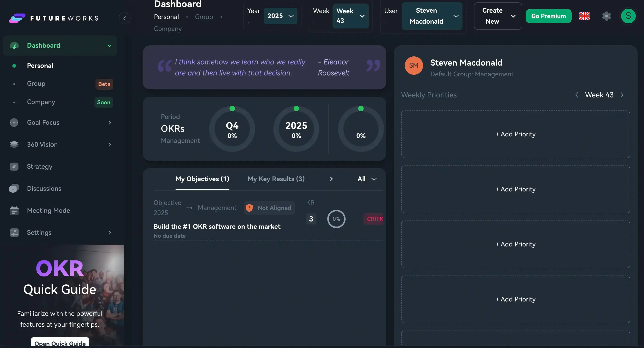644x348 pixels.
Task: Click the Meeting Mode calendar icon
Action: tap(14, 210)
